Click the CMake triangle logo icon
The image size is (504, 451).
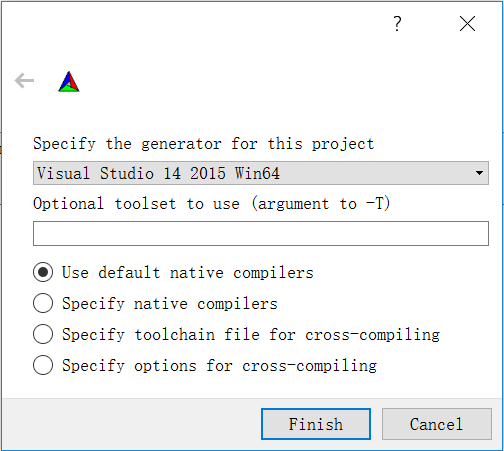coord(69,81)
